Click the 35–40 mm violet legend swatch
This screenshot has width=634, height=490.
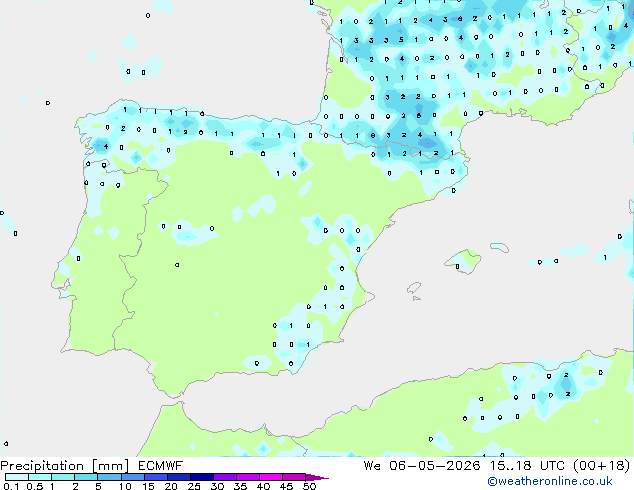coord(247,477)
